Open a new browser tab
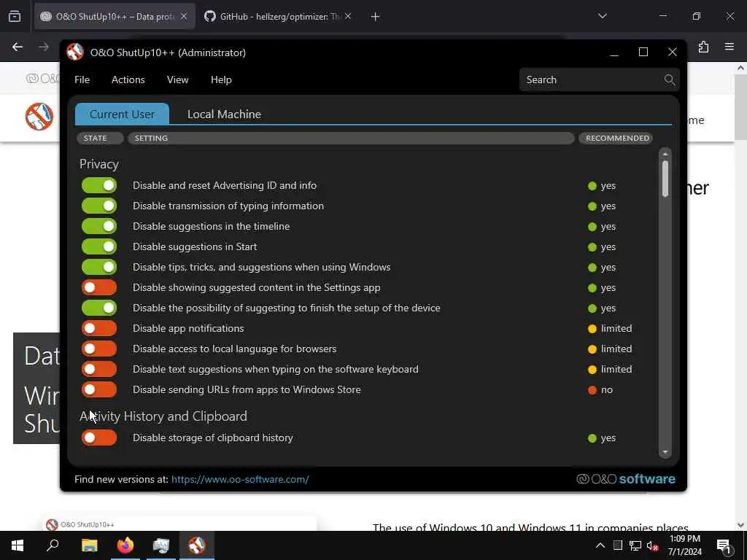This screenshot has width=747, height=560. tap(375, 17)
